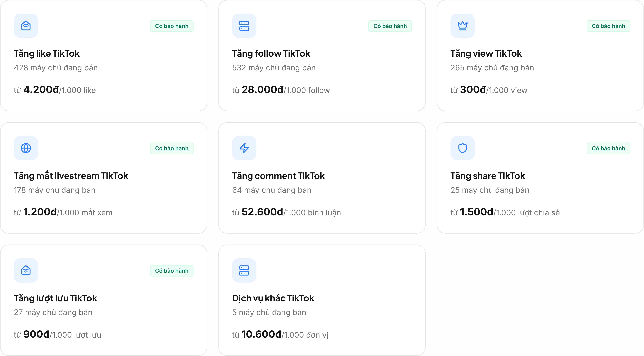The image size is (644, 356).
Task: Click the price 'từ 1.500đ/1.000 lượt chia sẻ'
Action: pyautogui.click(x=505, y=212)
